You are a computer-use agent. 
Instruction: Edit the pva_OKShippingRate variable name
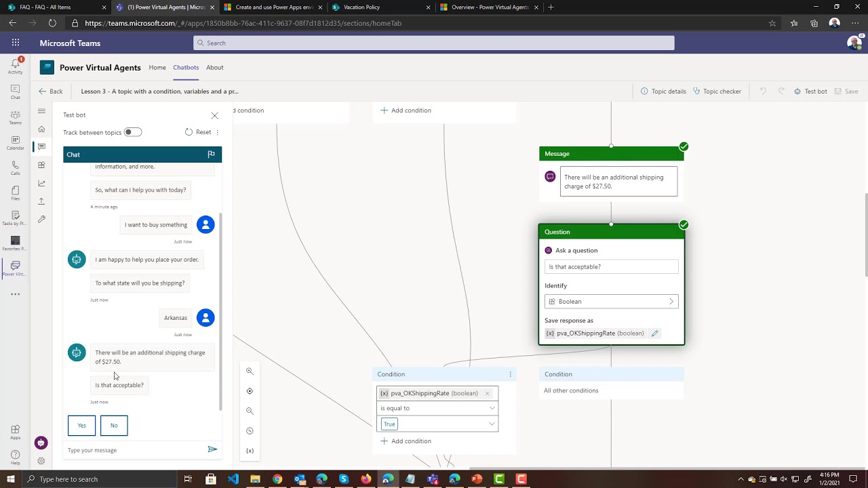654,333
